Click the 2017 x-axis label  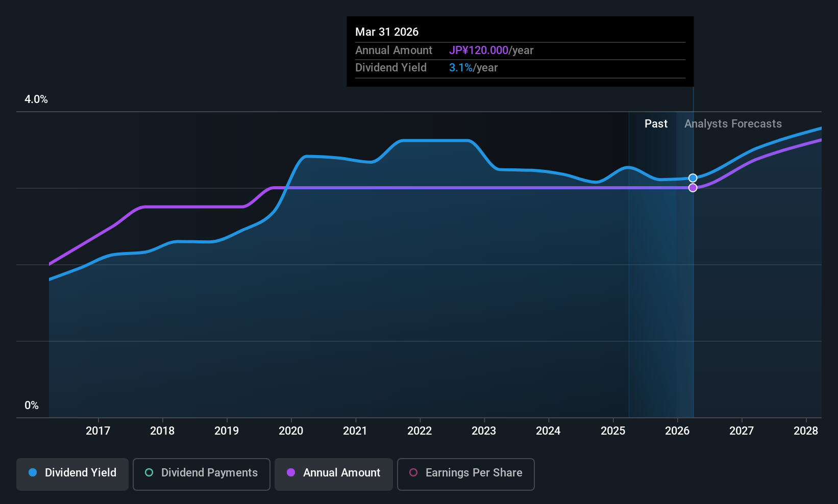[98, 431]
